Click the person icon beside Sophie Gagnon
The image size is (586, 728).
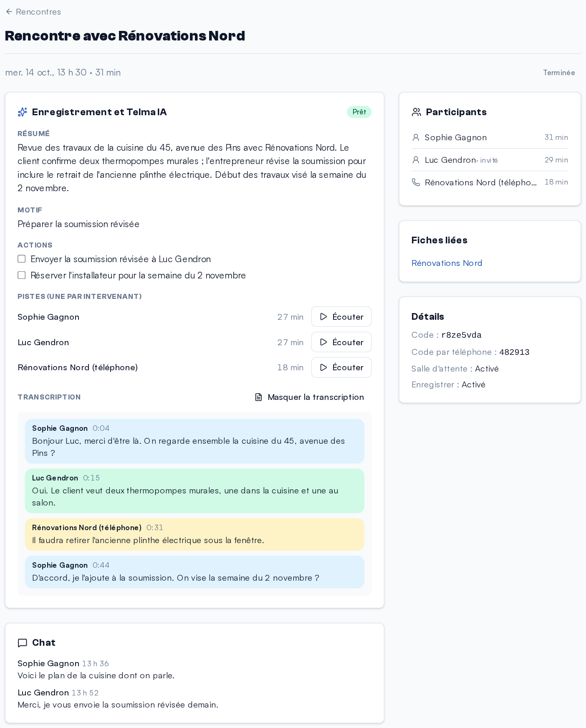pos(416,137)
